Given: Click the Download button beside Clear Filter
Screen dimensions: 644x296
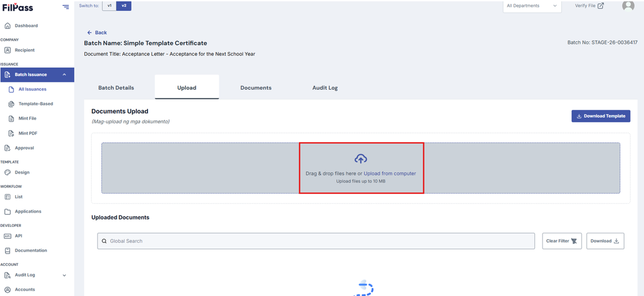Looking at the screenshot, I should [x=605, y=241].
